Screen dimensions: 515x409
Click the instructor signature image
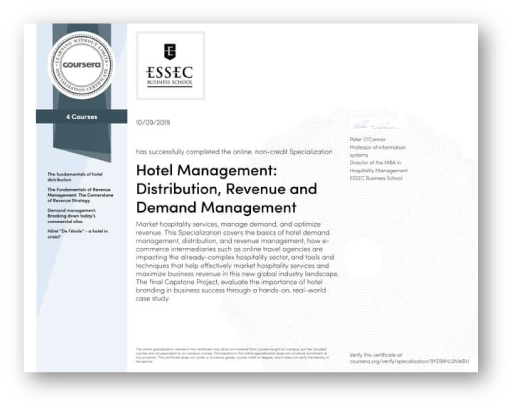pos(377,126)
